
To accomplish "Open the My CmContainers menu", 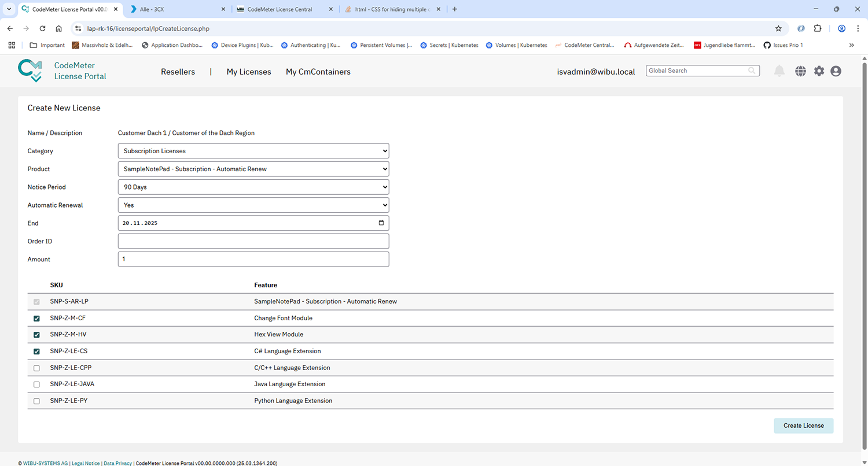I will (318, 72).
